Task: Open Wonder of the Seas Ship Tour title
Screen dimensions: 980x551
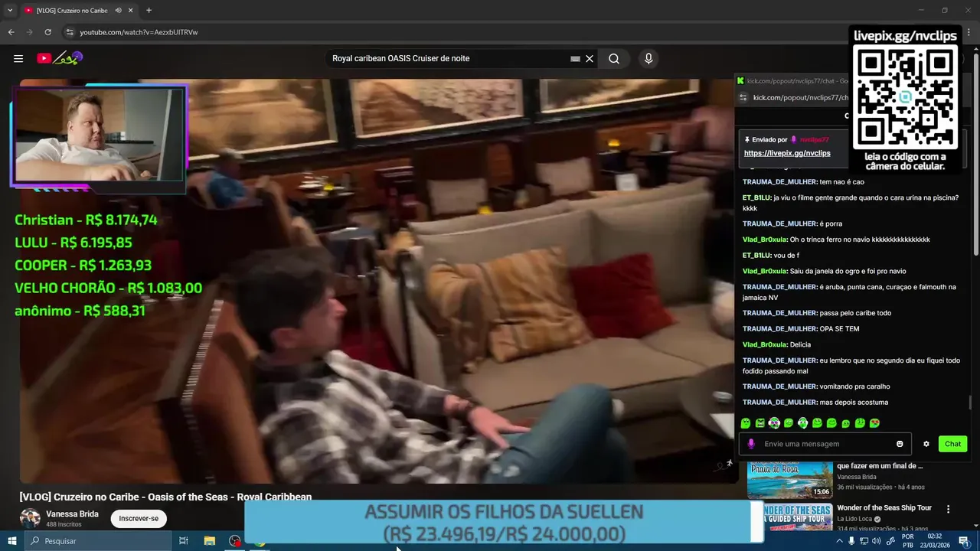Action: click(x=884, y=508)
